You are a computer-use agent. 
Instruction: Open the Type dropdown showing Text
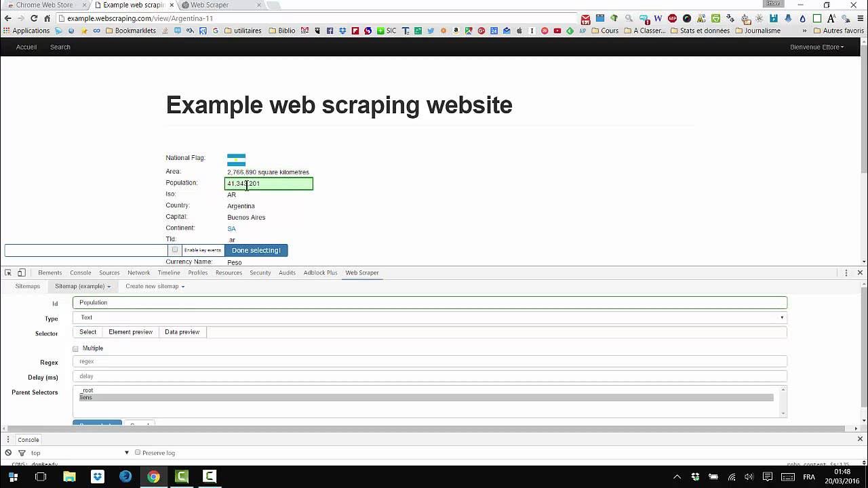pos(430,317)
